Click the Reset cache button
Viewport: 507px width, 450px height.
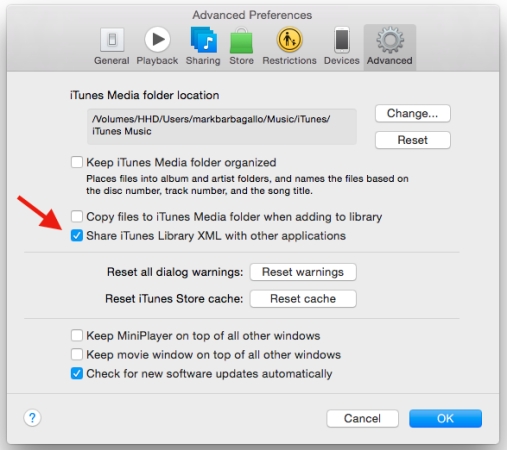point(303,299)
